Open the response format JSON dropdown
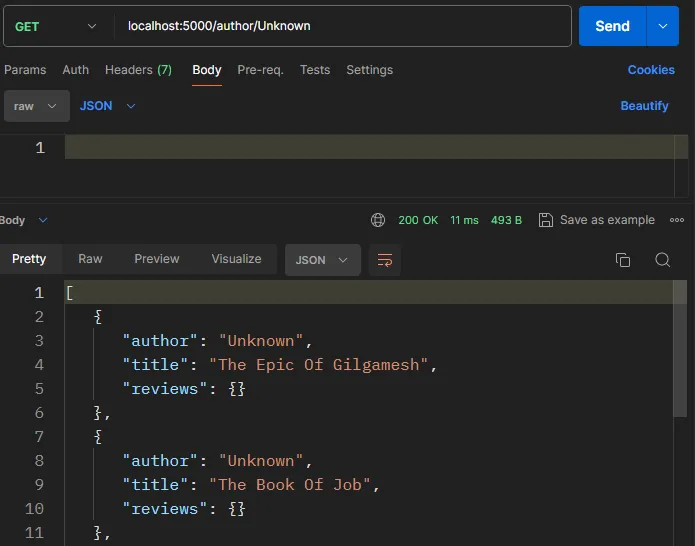 coord(322,260)
